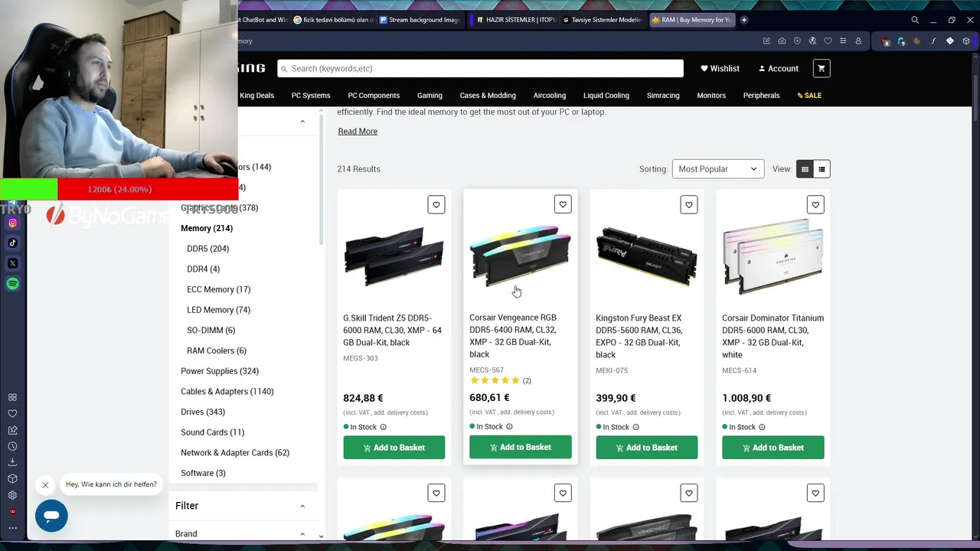Collapse the Brand filter chevron

[302, 534]
